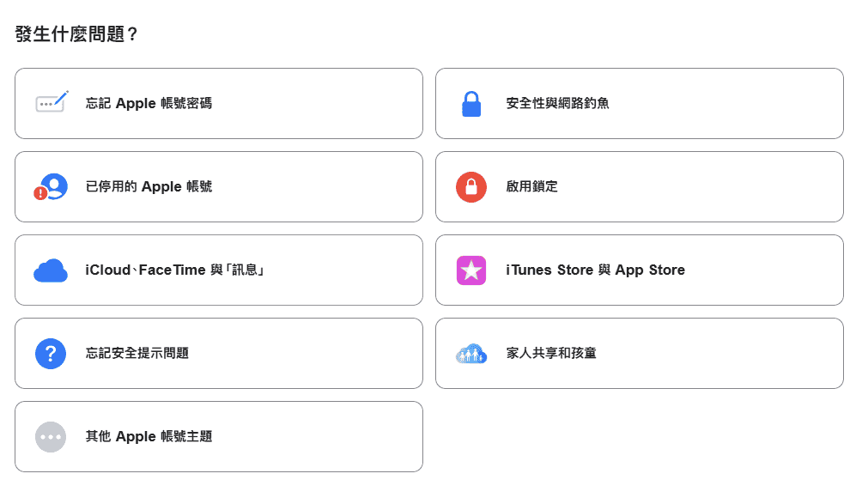868x504 pixels.
Task: Click the disabled account person icon
Action: [53, 185]
